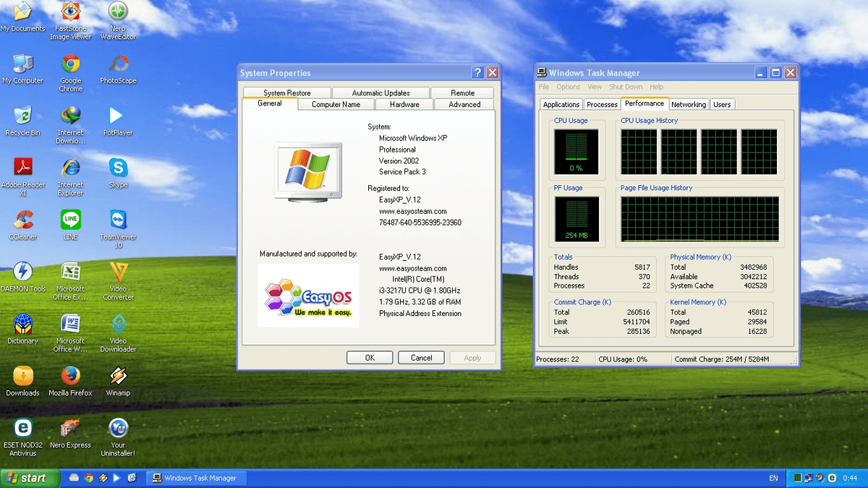This screenshot has height=488, width=868.
Task: Select the General tab in System Properties
Action: 270,103
